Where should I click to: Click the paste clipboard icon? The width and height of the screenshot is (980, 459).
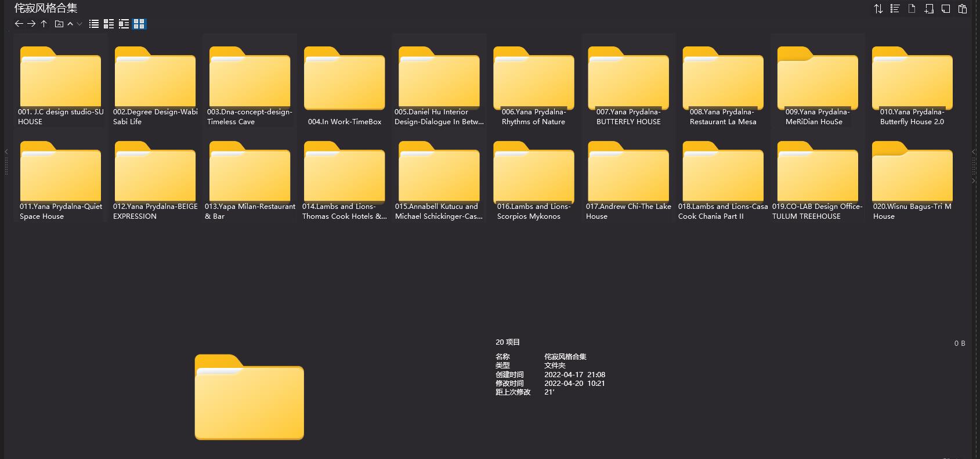coord(963,9)
